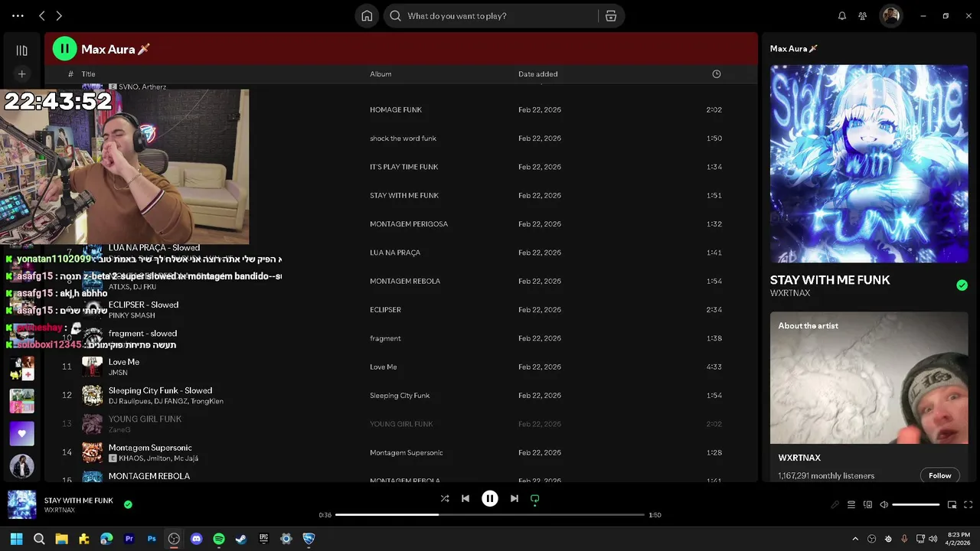
Task: Sort by duration using the clock icon header
Action: (717, 74)
